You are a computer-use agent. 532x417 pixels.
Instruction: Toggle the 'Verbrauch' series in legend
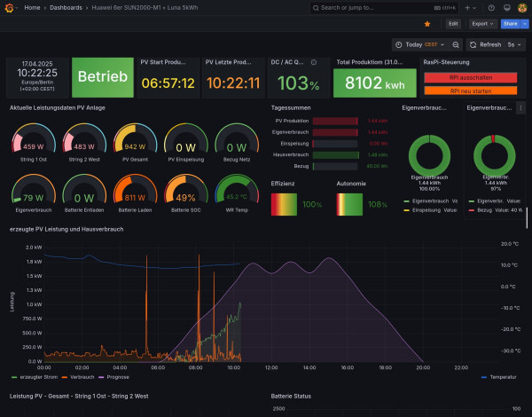point(84,377)
